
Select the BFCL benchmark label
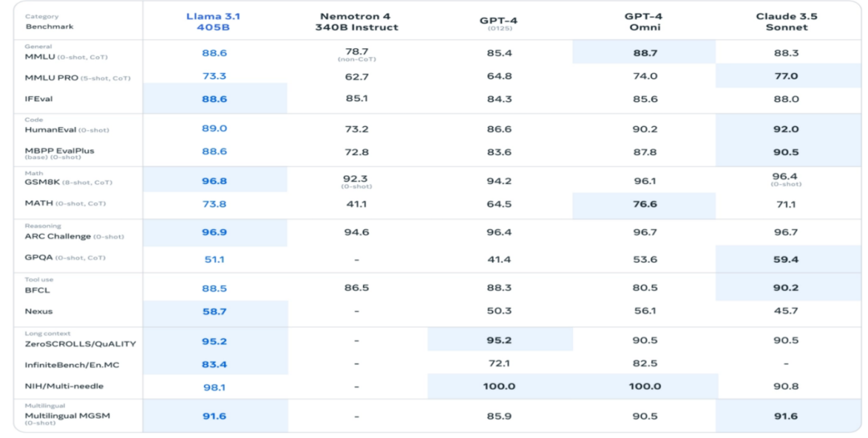(37, 290)
